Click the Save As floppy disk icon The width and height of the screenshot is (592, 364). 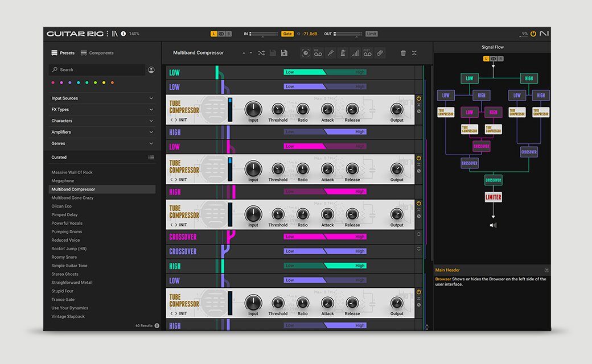[284, 53]
